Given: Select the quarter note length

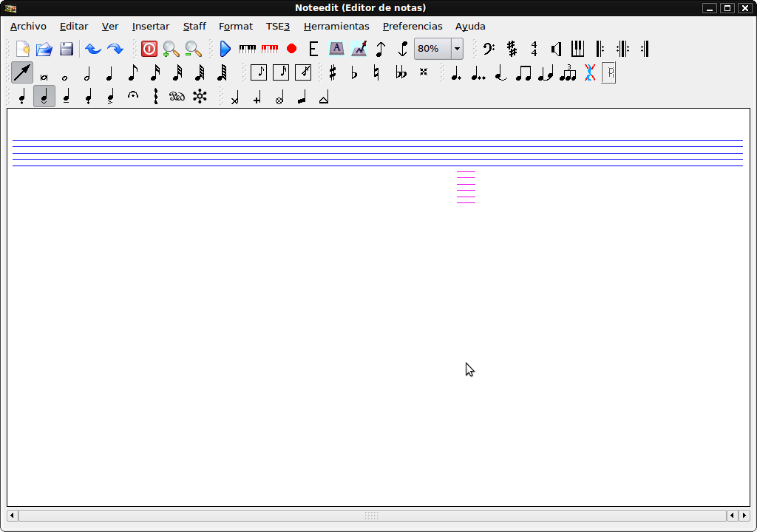Looking at the screenshot, I should point(109,73).
